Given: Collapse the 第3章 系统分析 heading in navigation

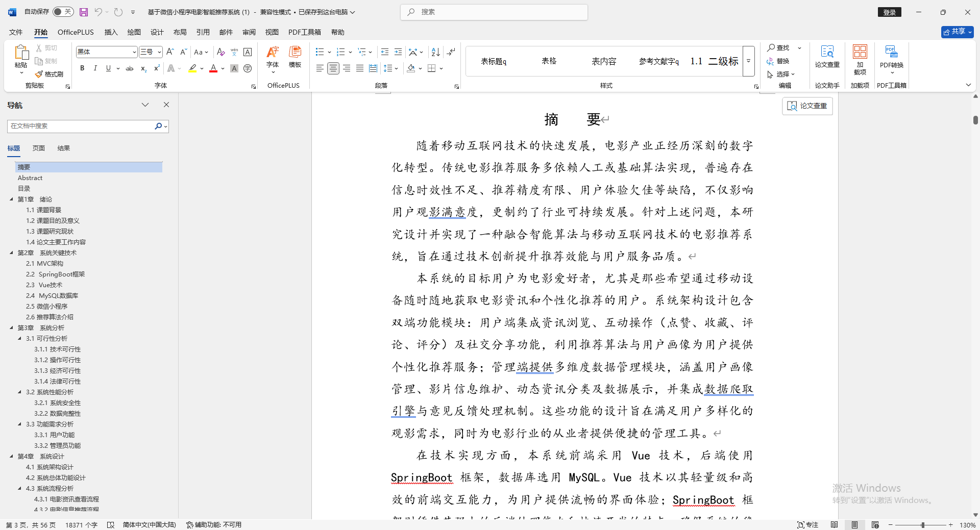Looking at the screenshot, I should click(12, 327).
